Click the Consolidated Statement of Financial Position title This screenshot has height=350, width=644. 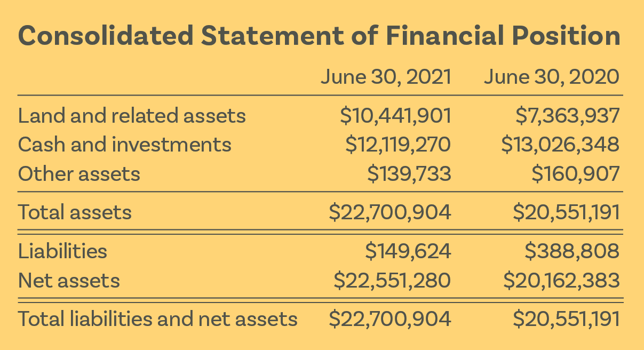(x=319, y=36)
